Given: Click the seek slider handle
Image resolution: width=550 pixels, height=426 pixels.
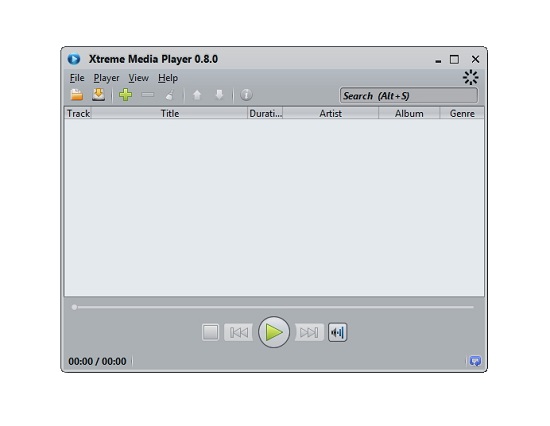Looking at the screenshot, I should tap(74, 307).
